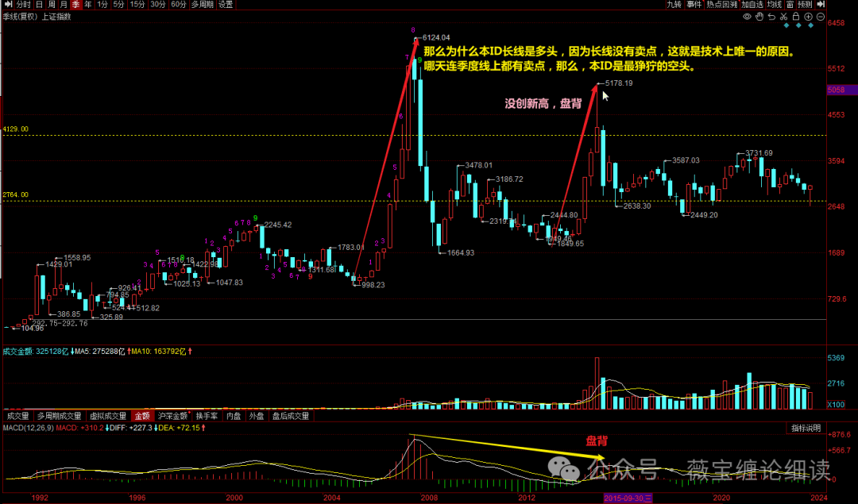This screenshot has height=504, width=858.
Task: Switch to 60分 minute chart
Action: pyautogui.click(x=179, y=5)
